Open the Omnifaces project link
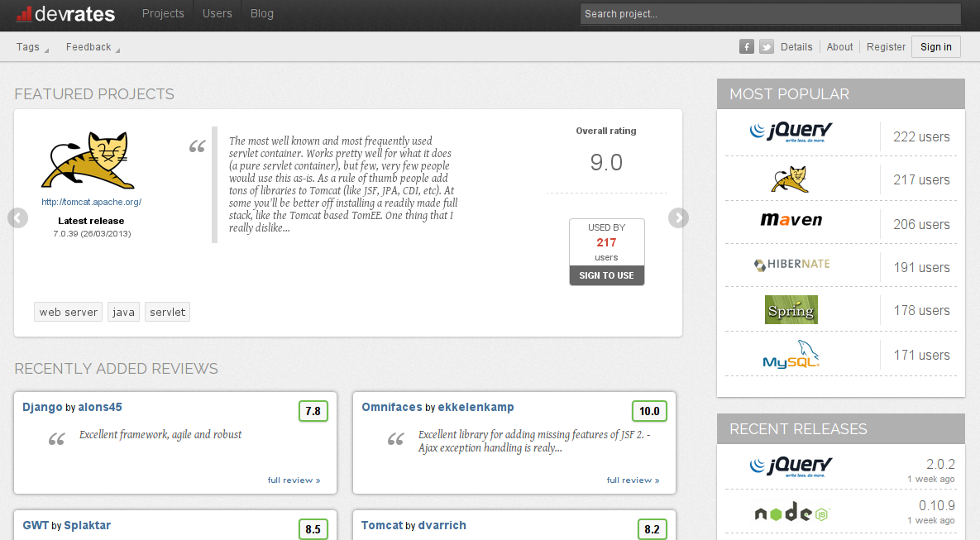 [392, 408]
